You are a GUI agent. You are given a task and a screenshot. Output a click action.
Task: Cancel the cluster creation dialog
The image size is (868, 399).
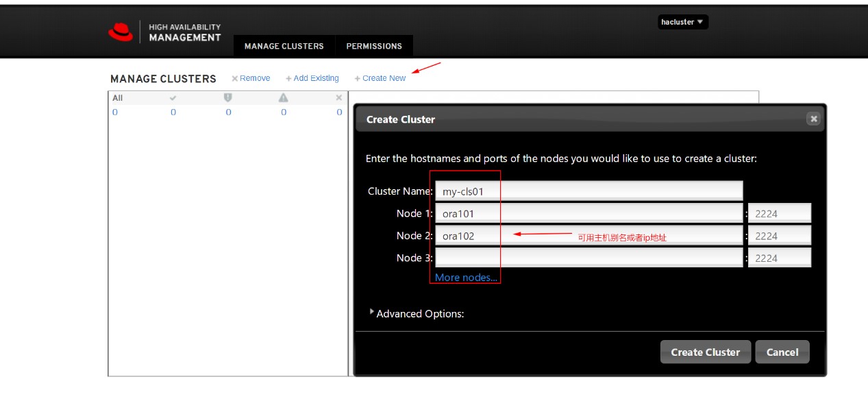pyautogui.click(x=782, y=351)
